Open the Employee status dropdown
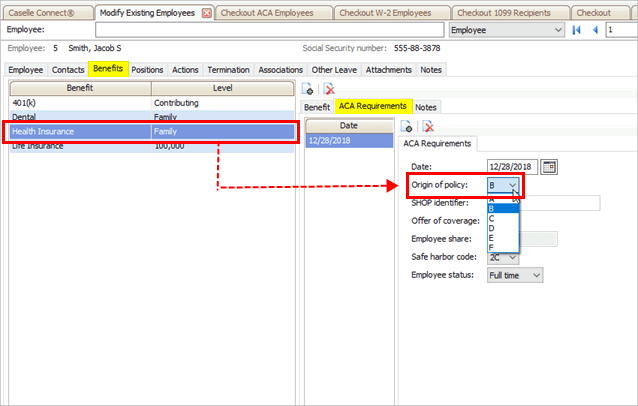638x406 pixels. (537, 275)
